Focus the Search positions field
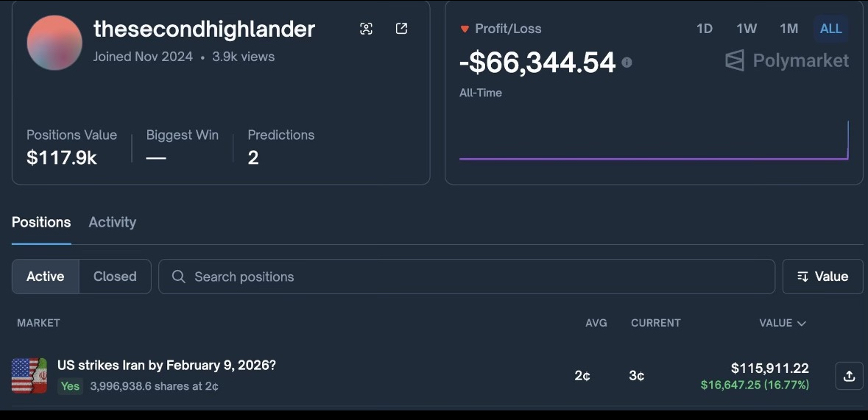Image resolution: width=868 pixels, height=420 pixels. (471, 277)
